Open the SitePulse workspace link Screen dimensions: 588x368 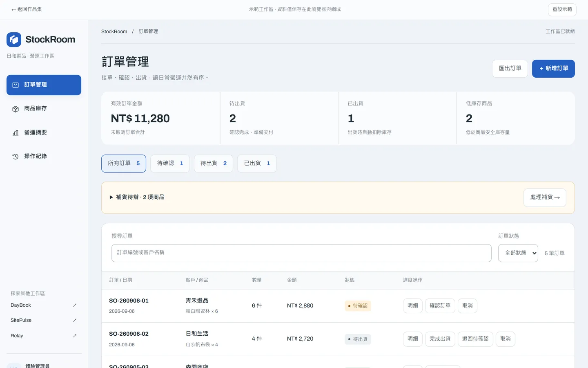(44, 320)
